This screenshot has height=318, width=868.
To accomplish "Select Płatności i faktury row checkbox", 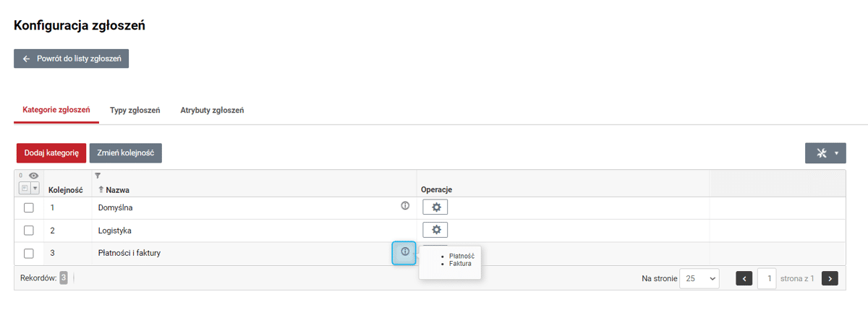I will 29,253.
